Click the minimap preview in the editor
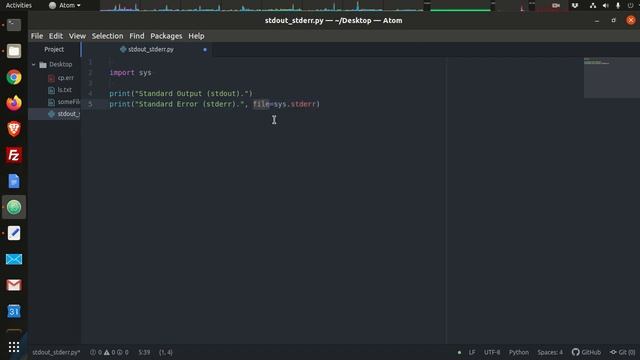The height and width of the screenshot is (360, 640). point(611,78)
